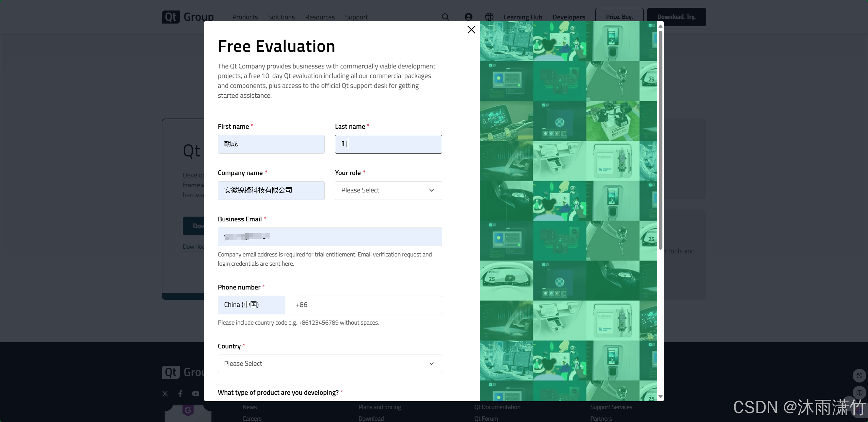Click the Free Evaluation heading
The image size is (868, 422).
pyautogui.click(x=276, y=46)
